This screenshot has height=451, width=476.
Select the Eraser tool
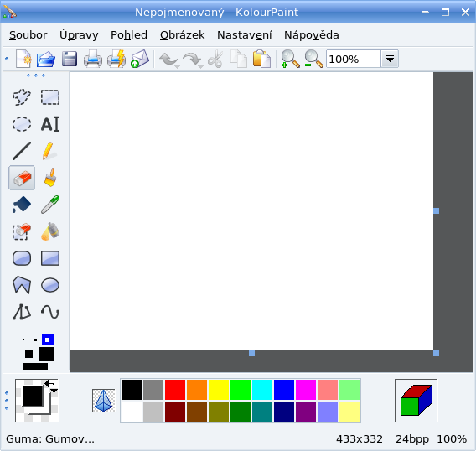pyautogui.click(x=22, y=178)
